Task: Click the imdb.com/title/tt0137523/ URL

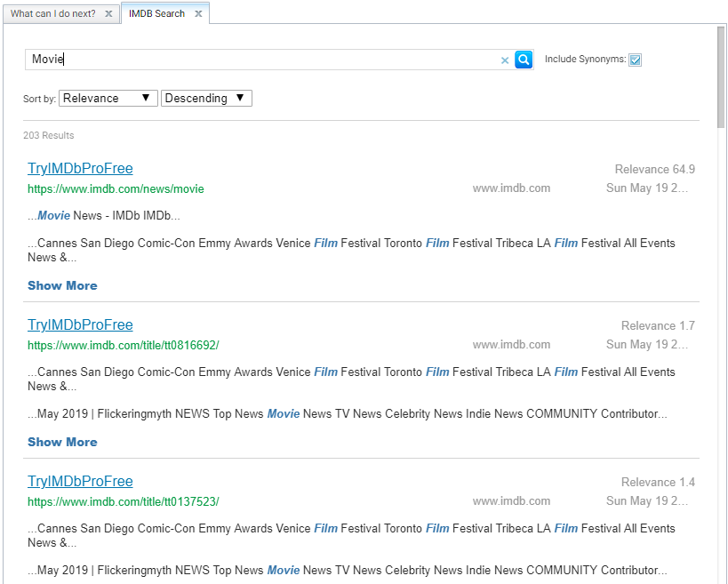Action: [123, 502]
